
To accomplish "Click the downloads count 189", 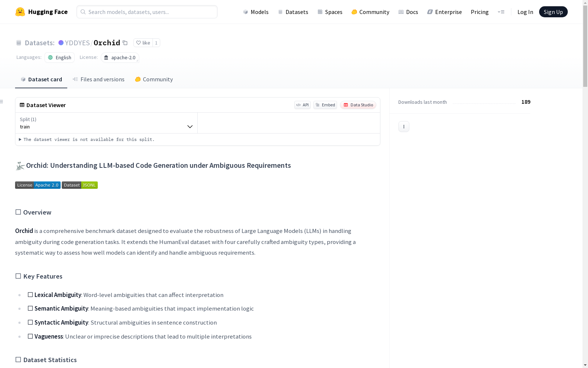I will click(526, 102).
